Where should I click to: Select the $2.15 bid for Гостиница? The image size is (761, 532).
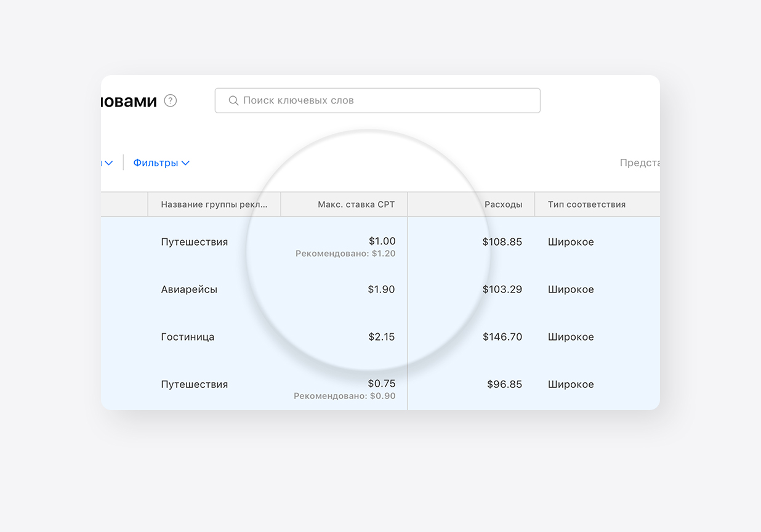[x=381, y=337]
